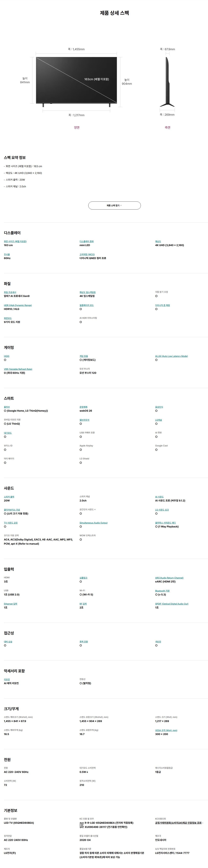Screen dimensions: 208x868
Task: Click the arrow after 인증정보 조회 link
Action: (x=203, y=822)
